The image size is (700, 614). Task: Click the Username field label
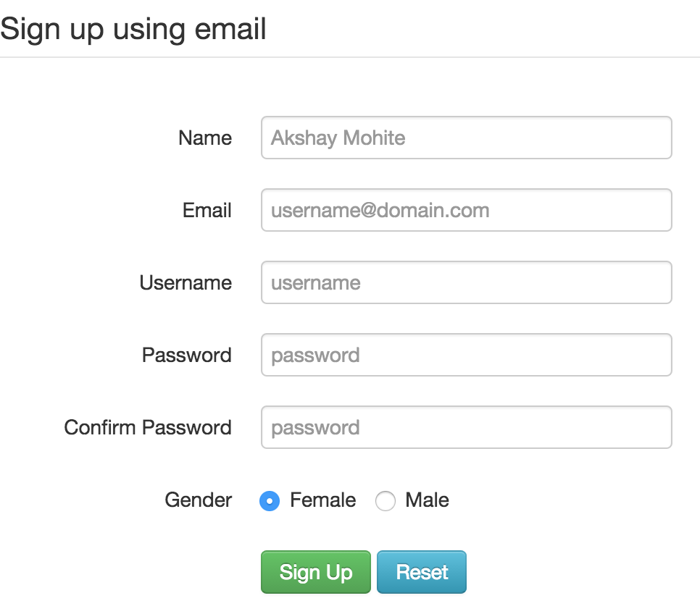pyautogui.click(x=186, y=283)
